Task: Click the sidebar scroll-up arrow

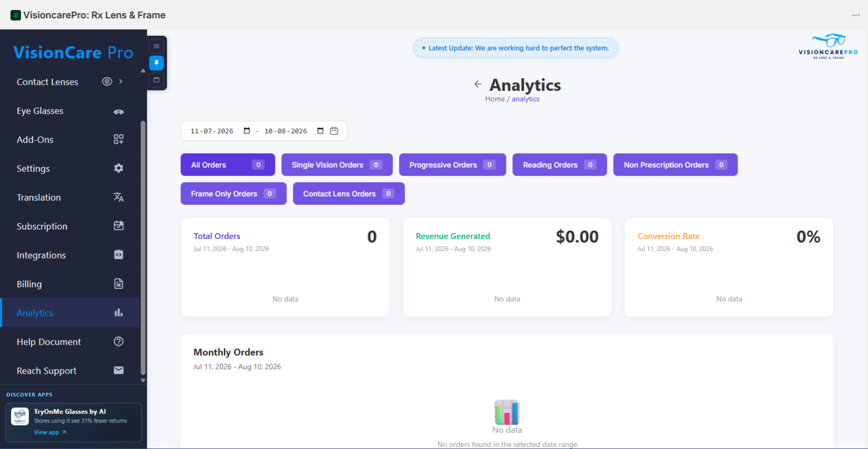Action: pyautogui.click(x=143, y=71)
